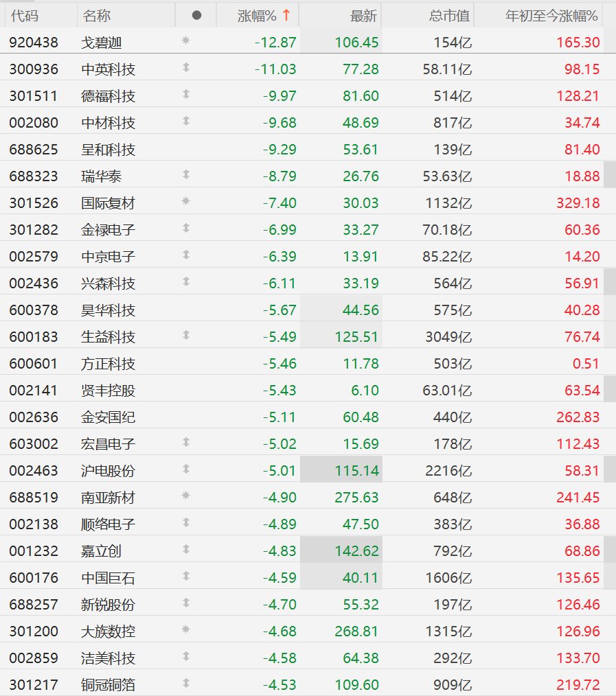Select stock code 300936

pos(34,69)
